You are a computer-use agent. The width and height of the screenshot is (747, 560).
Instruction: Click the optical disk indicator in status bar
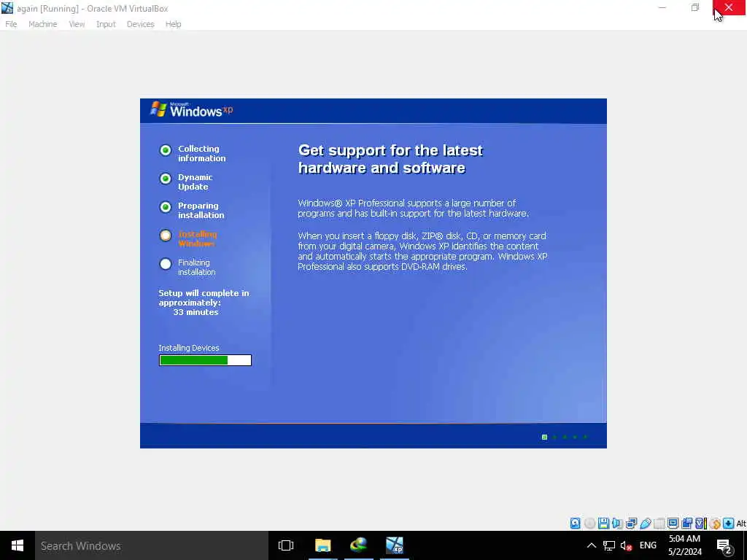tap(589, 524)
